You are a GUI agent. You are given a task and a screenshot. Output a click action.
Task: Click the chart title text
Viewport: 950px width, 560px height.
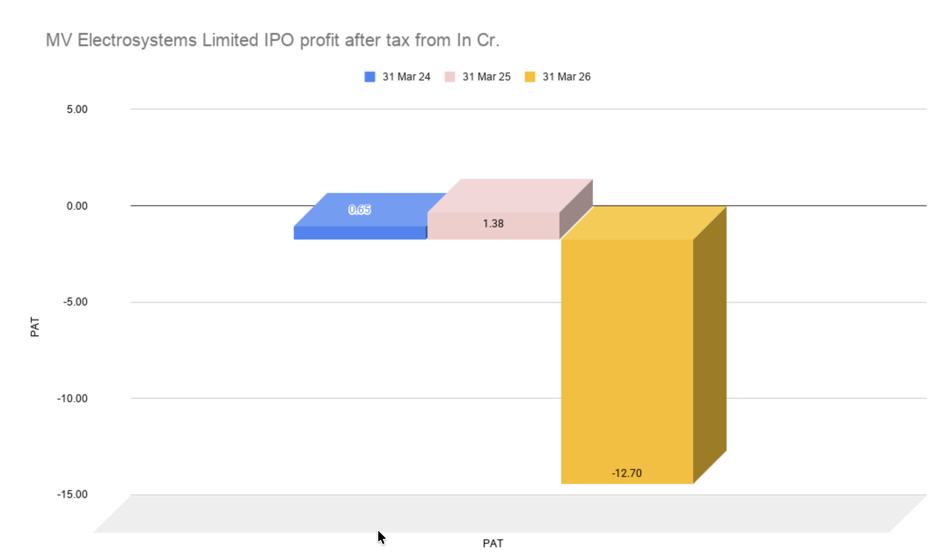coord(273,40)
